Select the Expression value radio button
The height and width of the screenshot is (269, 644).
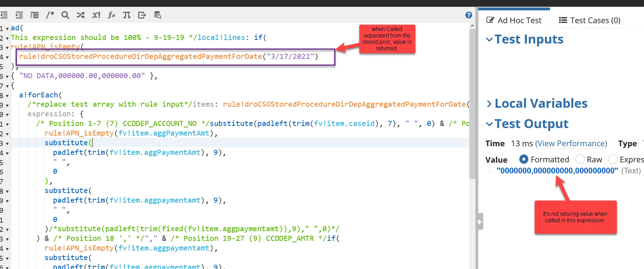tap(613, 159)
